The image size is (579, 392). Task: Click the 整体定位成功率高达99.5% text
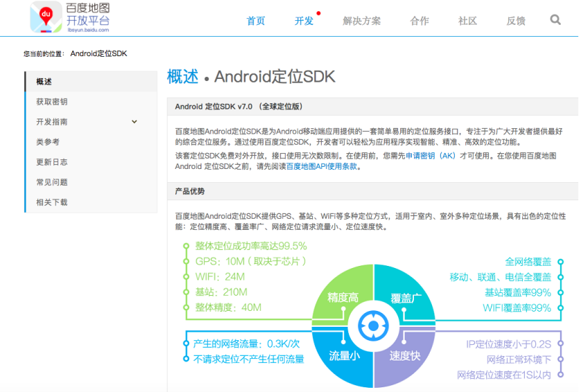(x=251, y=246)
